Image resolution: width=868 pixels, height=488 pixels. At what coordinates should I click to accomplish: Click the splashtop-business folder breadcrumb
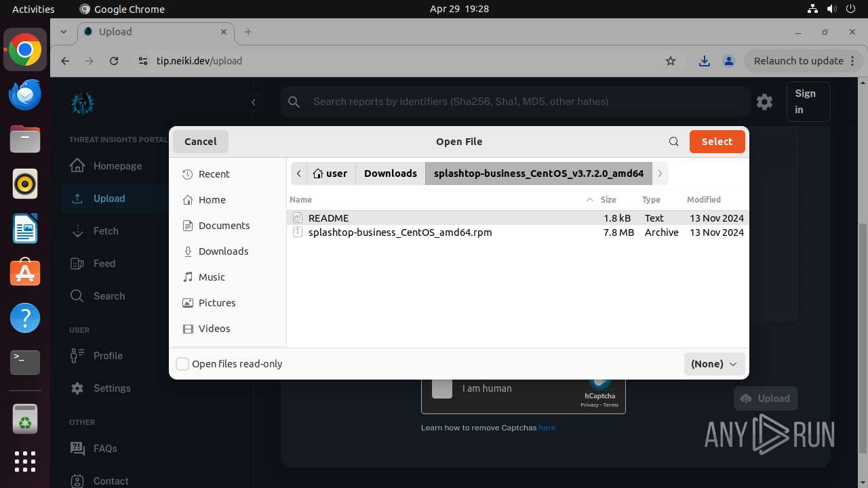(x=538, y=174)
